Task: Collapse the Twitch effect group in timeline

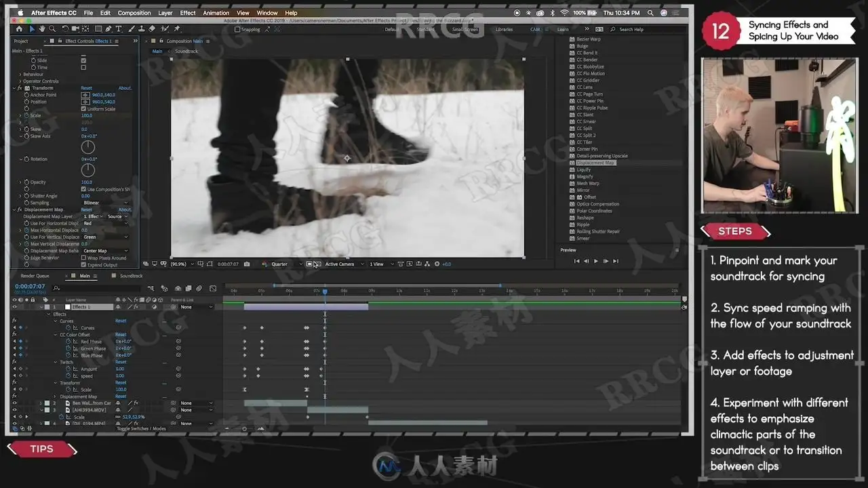Action: [55, 362]
